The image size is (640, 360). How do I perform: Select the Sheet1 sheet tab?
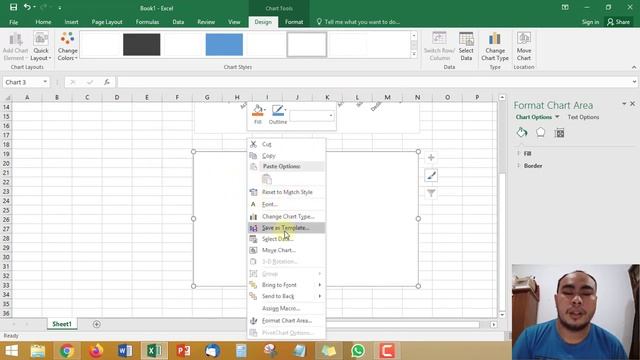(x=62, y=324)
